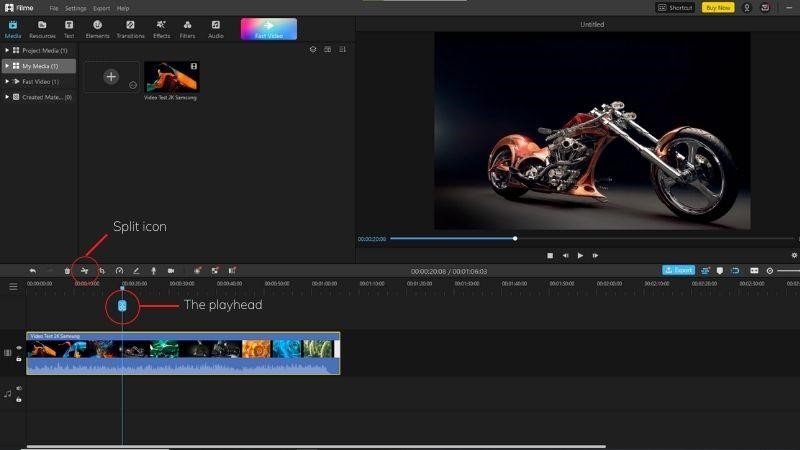Click the marker shield icon
This screenshot has height=450, width=800.
tap(720, 271)
